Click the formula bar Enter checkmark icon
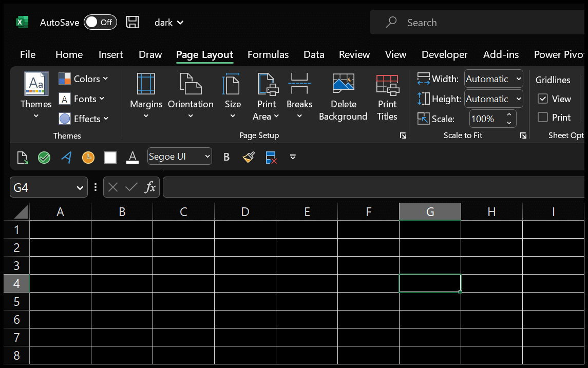The height and width of the screenshot is (368, 588). [131, 187]
